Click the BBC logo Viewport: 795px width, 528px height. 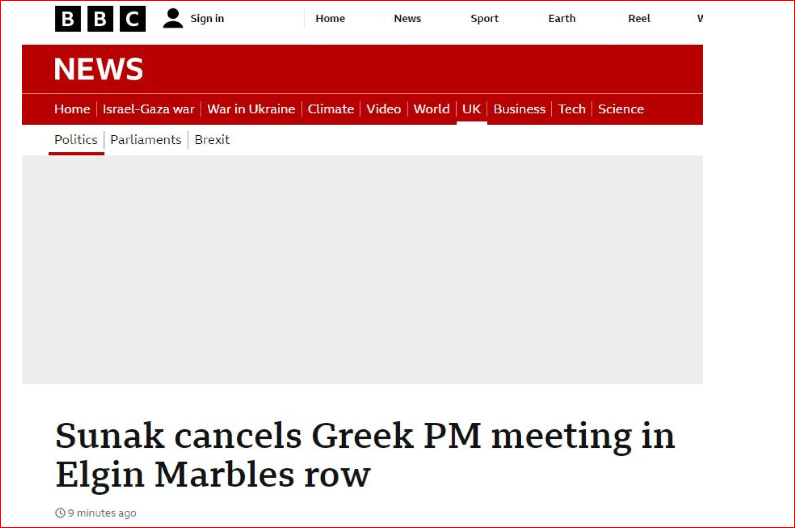pos(100,19)
